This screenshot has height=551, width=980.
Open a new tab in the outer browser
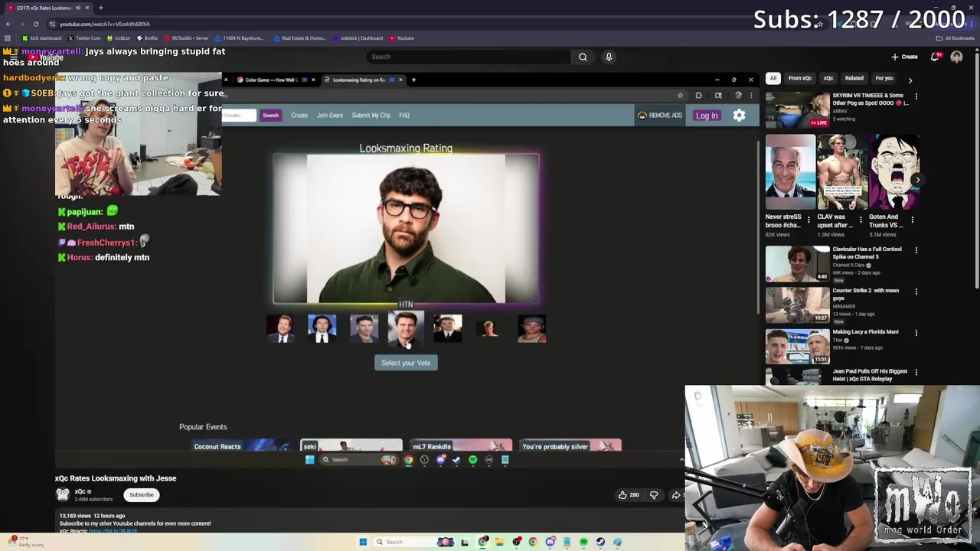(x=100, y=8)
